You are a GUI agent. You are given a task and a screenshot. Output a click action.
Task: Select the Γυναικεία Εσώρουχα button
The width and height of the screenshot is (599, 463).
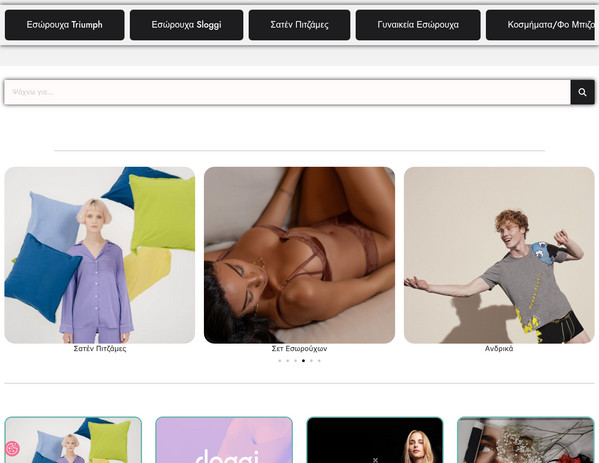point(418,25)
